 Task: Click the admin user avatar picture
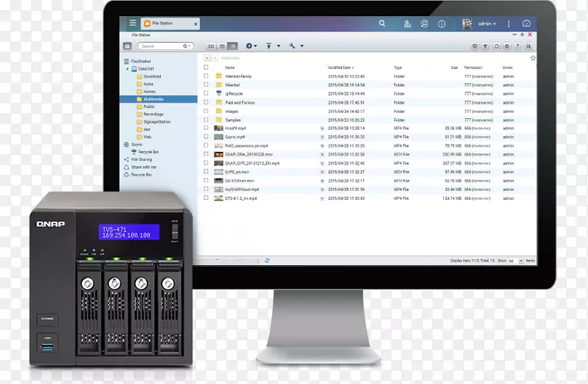point(467,23)
